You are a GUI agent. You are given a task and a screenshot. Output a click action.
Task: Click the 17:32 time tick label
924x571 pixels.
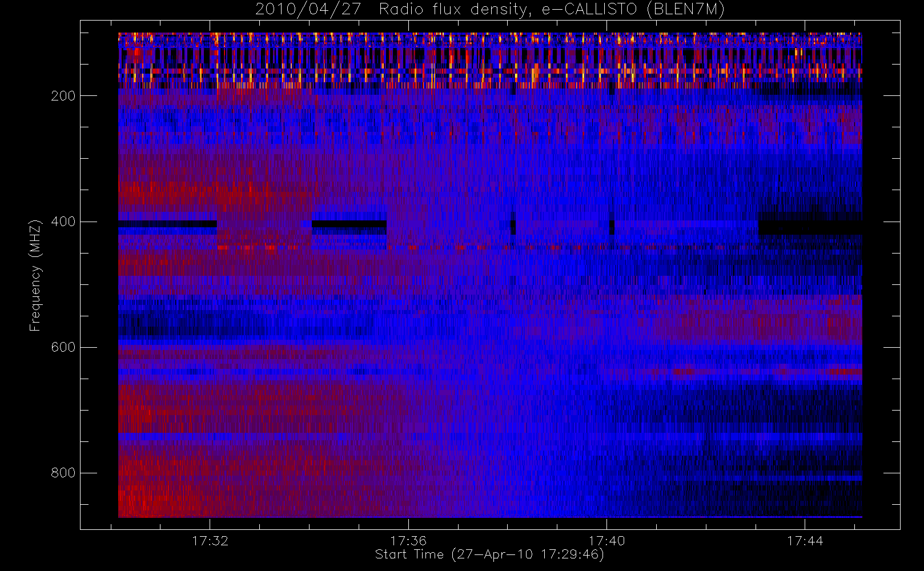[x=210, y=541]
